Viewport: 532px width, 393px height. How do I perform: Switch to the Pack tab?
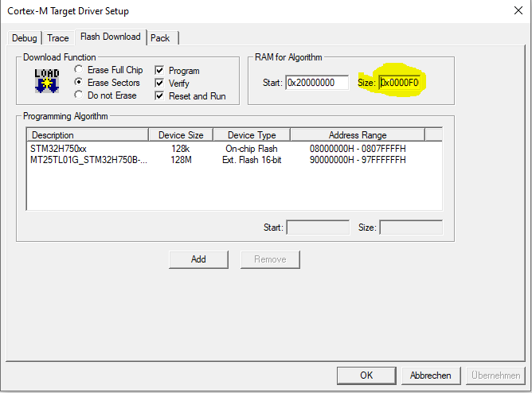pyautogui.click(x=162, y=38)
